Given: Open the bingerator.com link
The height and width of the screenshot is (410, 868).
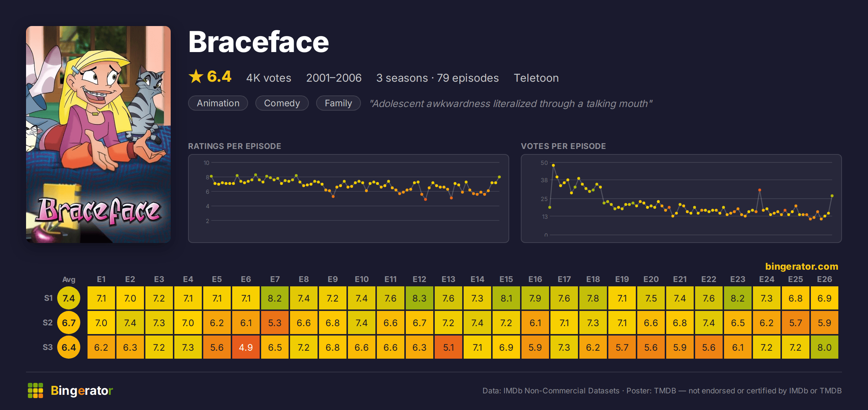Looking at the screenshot, I should (x=801, y=266).
